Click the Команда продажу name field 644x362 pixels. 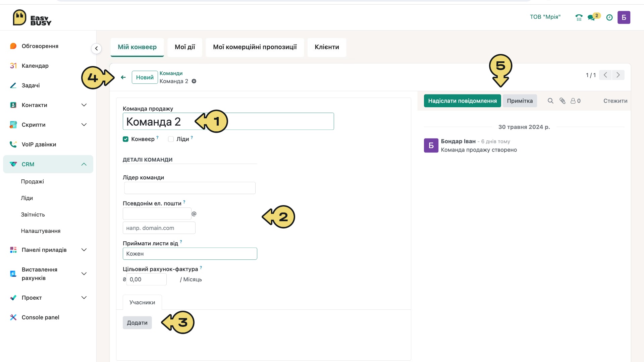click(228, 121)
